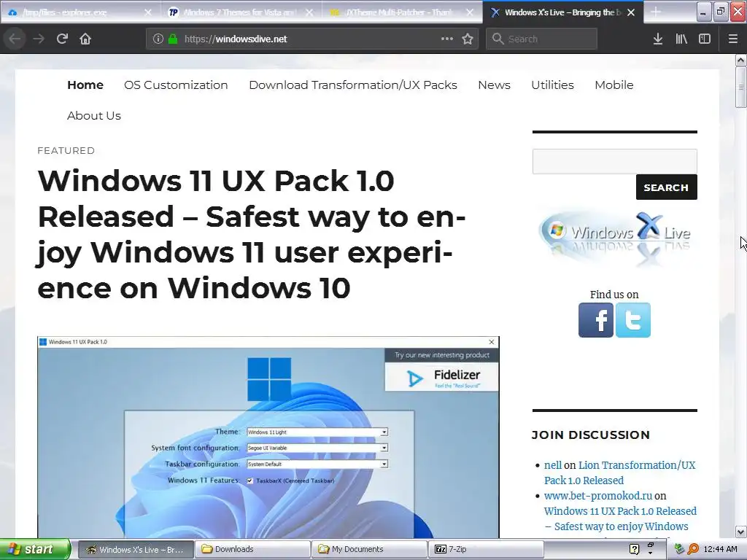Screen dimensions: 747x560
Task: Visit the Facebook page icon
Action: pos(595,320)
